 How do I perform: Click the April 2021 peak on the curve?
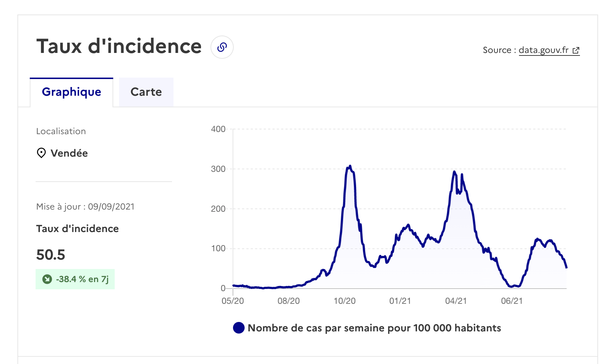pos(454,172)
